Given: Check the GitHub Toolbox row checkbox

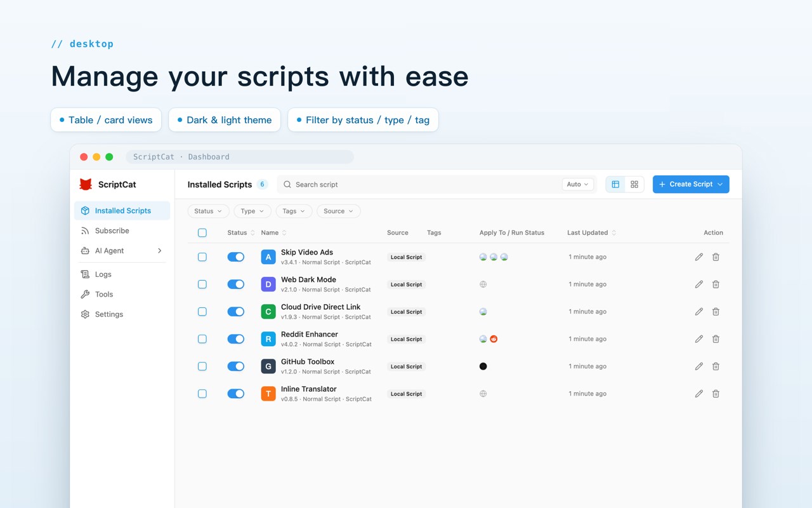Looking at the screenshot, I should pos(202,366).
